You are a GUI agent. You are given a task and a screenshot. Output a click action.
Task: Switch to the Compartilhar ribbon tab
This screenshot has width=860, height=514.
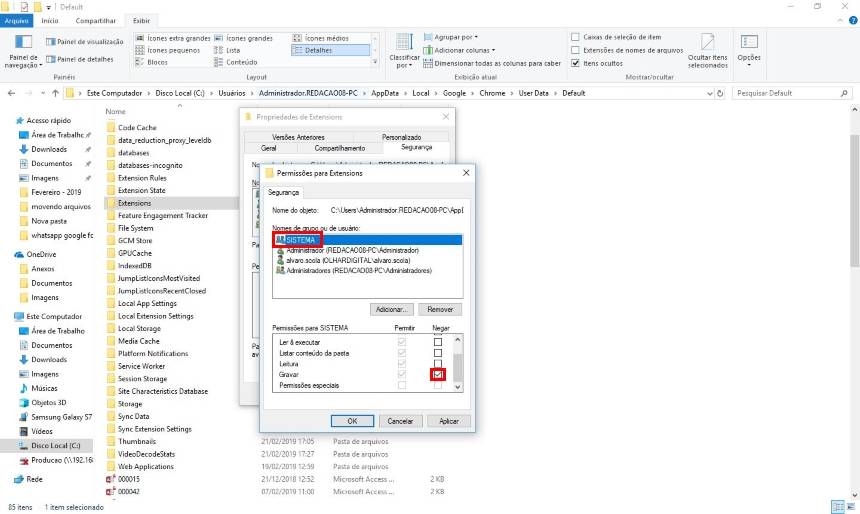pos(95,21)
